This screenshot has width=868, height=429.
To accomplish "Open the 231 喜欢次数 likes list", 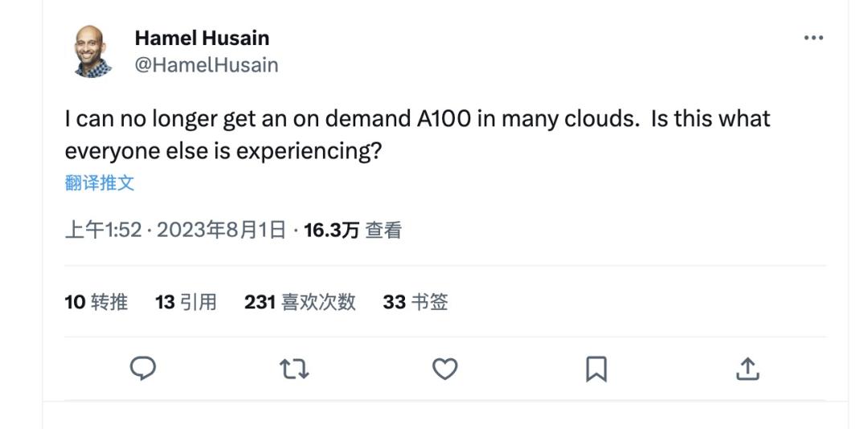I will click(x=300, y=302).
